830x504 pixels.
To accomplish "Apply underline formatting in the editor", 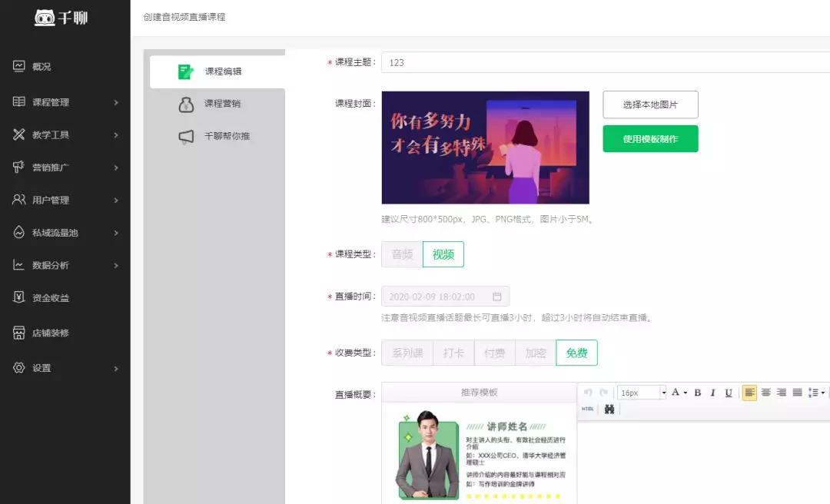I will coord(729,392).
